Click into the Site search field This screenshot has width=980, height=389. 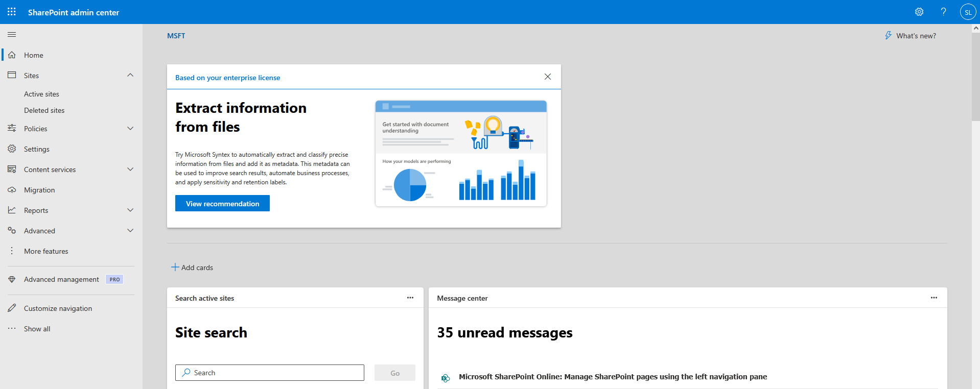pos(270,373)
